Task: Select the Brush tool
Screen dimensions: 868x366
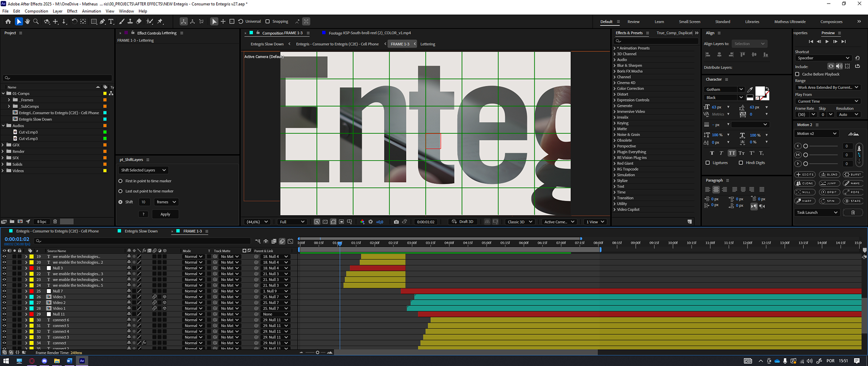Action: (122, 21)
